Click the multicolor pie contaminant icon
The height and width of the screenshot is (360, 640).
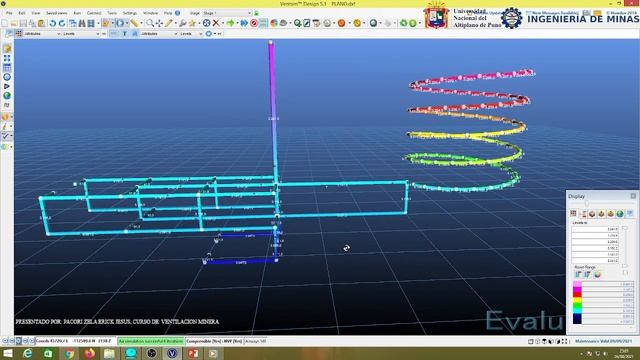tap(274, 23)
